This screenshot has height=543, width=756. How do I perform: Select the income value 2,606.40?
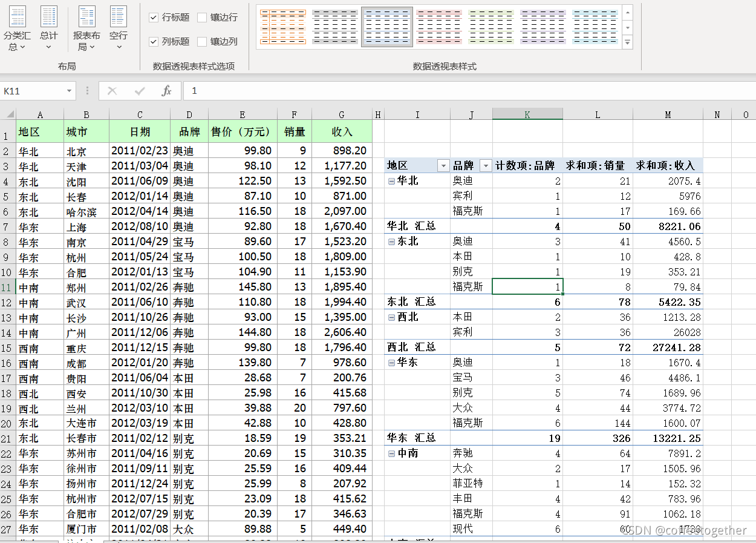pos(342,332)
